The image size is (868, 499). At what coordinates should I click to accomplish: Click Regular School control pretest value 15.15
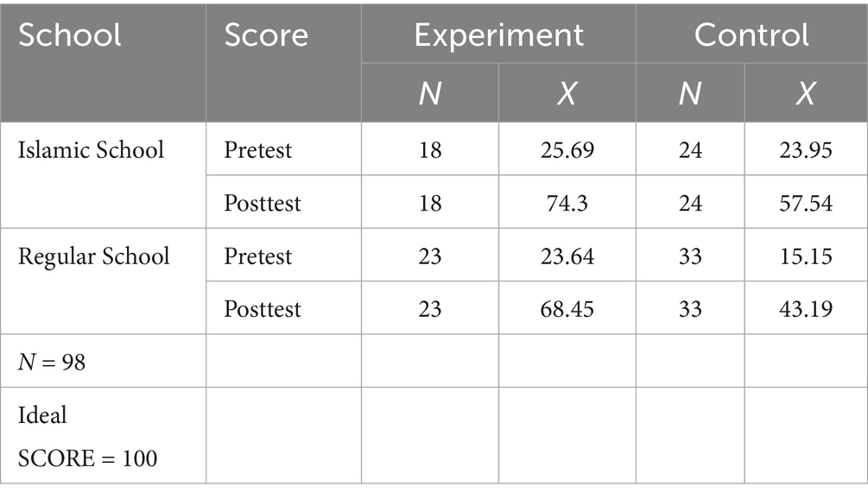point(804,256)
